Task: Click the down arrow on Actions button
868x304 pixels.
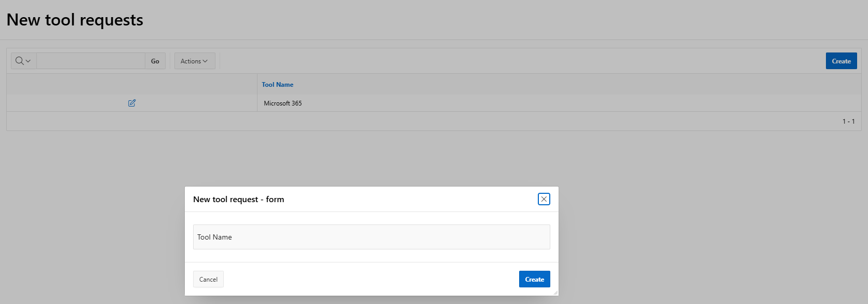Action: pos(205,61)
